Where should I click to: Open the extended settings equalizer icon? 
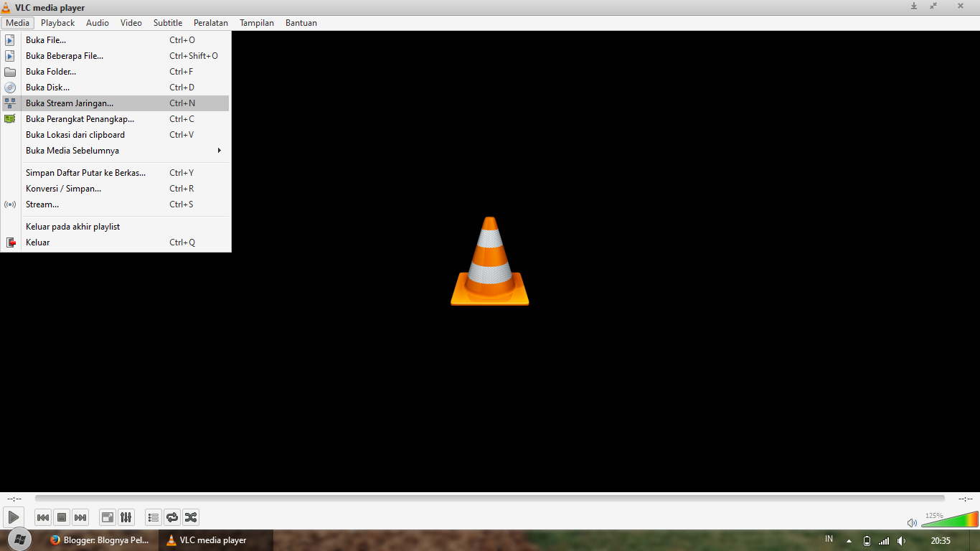(126, 517)
